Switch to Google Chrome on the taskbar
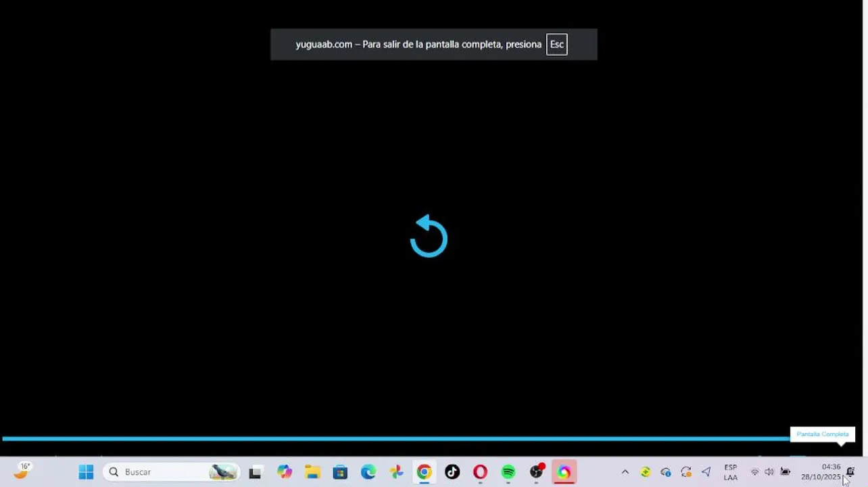 [424, 472]
